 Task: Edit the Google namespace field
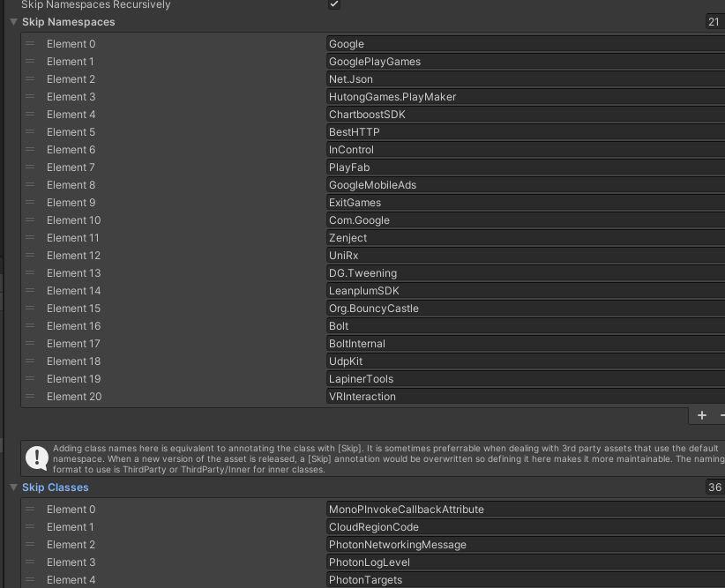[526, 44]
